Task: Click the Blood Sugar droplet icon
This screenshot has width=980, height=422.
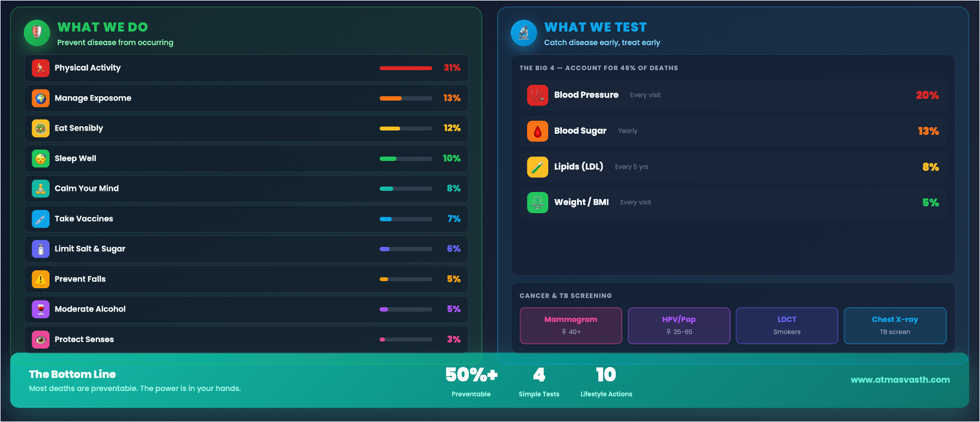Action: click(537, 131)
